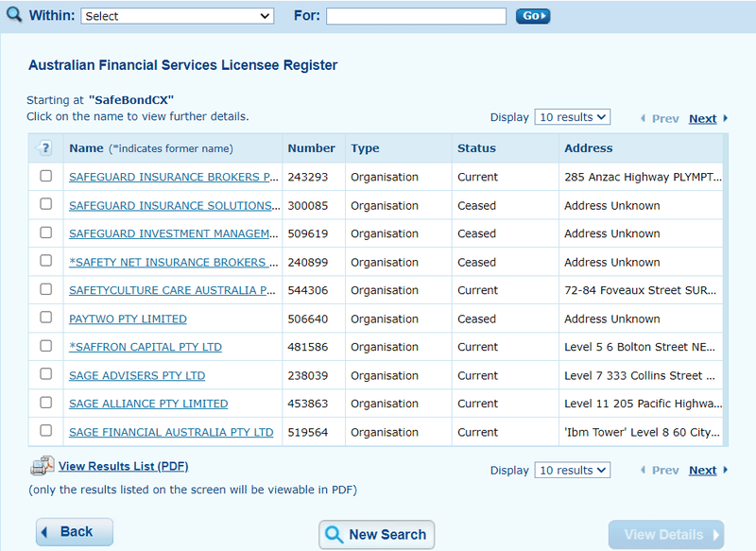Click address Level 5 6 Bolton Street NE...
Viewport: 756px width, 551px height.
tap(640, 347)
